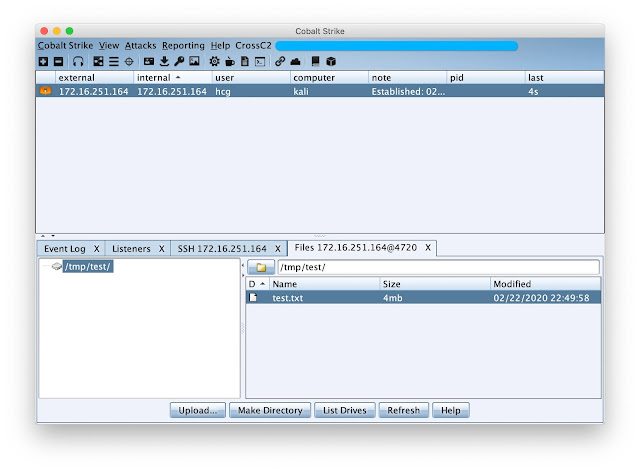Viewport: 640px width, 471px height.
Task: Click the 4mb size cell
Action: pyautogui.click(x=393, y=298)
